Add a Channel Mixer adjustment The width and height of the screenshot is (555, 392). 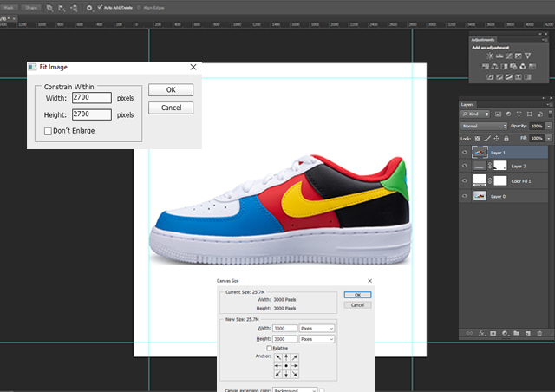point(523,67)
